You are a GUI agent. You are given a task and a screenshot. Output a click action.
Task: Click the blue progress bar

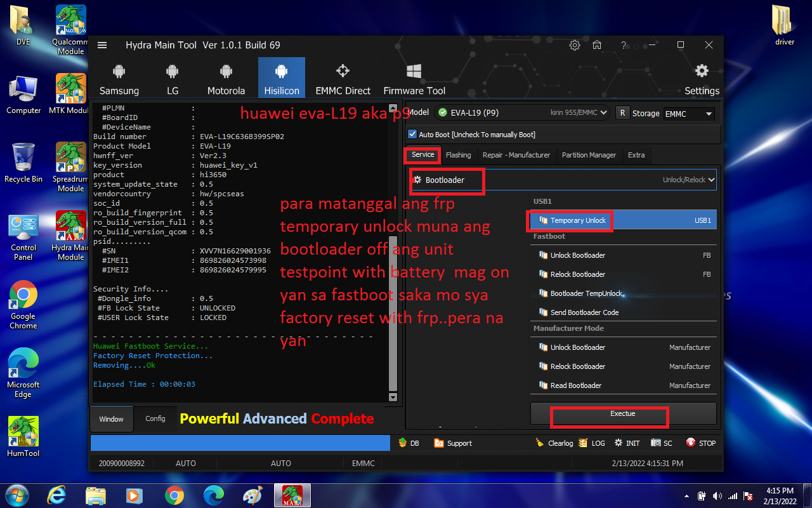click(240, 443)
